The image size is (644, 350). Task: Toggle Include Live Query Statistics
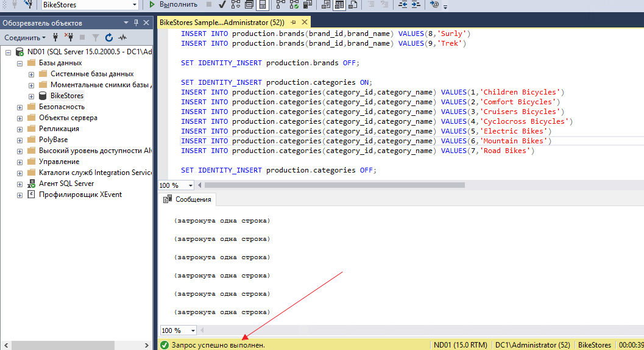point(294,4)
